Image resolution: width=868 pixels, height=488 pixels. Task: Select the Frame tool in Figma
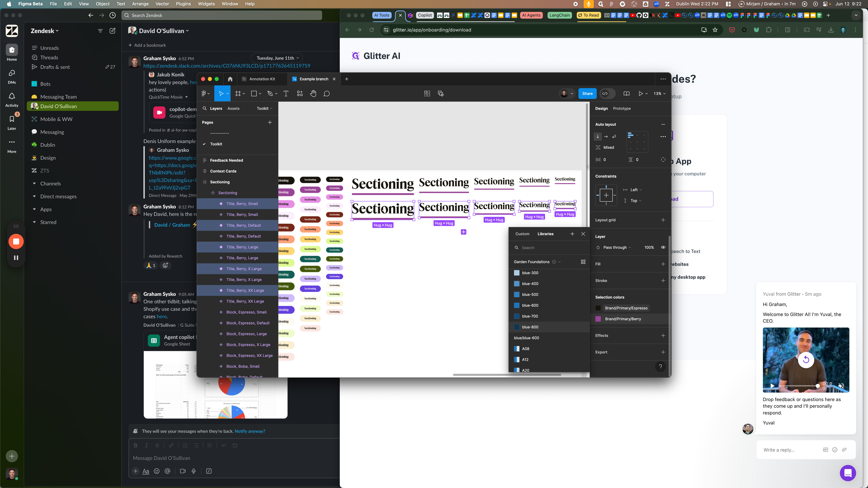[238, 94]
